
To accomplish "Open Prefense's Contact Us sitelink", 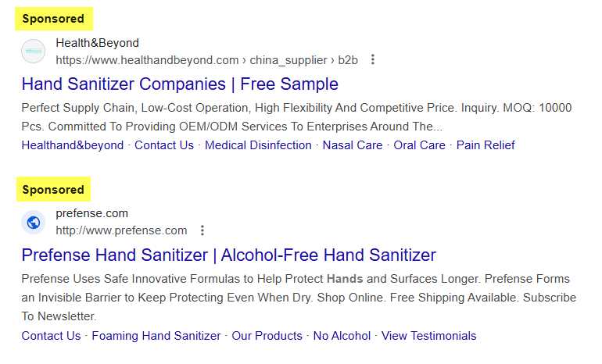I will coord(51,336).
